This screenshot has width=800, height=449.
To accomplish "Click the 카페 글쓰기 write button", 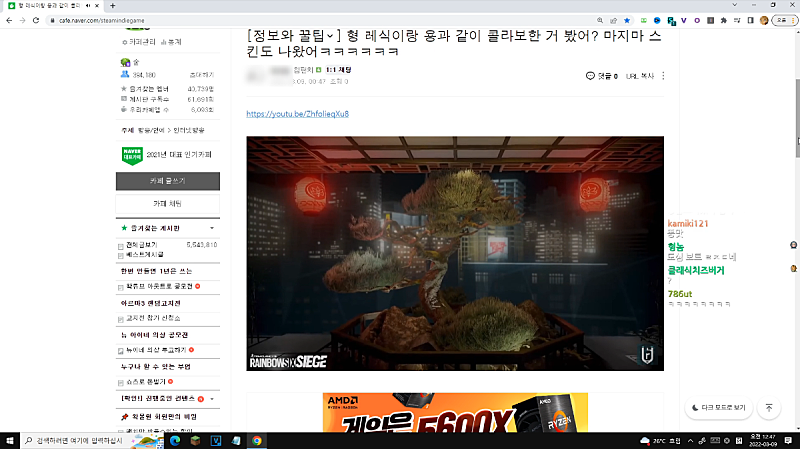I will [168, 181].
